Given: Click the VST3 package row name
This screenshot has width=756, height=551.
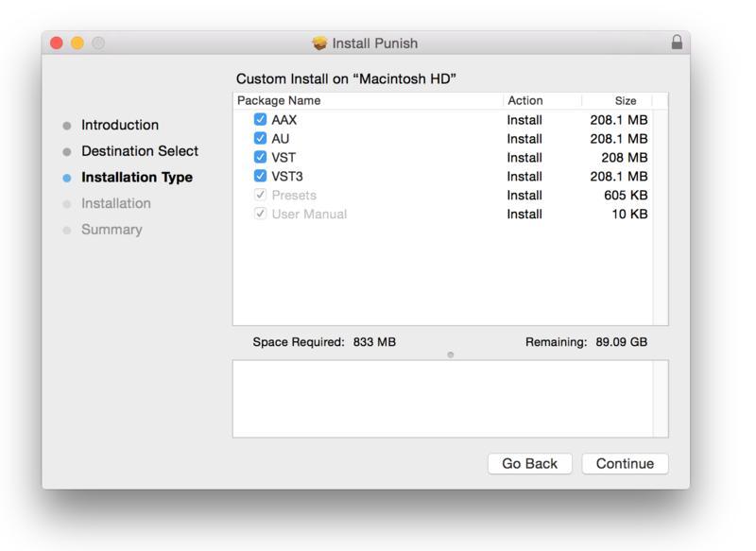Looking at the screenshot, I should click(287, 176).
